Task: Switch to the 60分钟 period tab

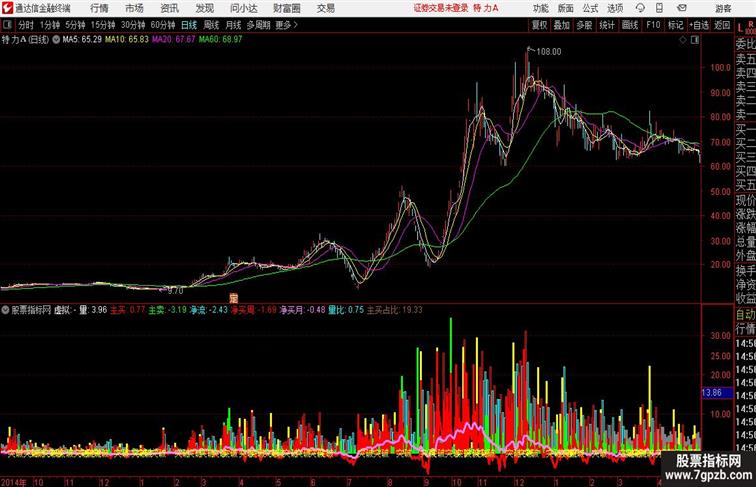Action: coord(163,25)
